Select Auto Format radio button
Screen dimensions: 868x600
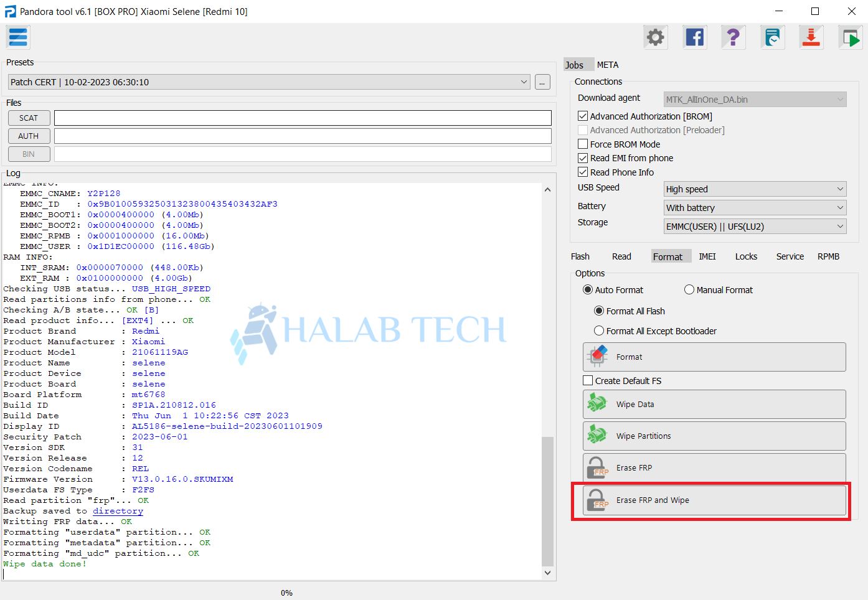click(587, 289)
